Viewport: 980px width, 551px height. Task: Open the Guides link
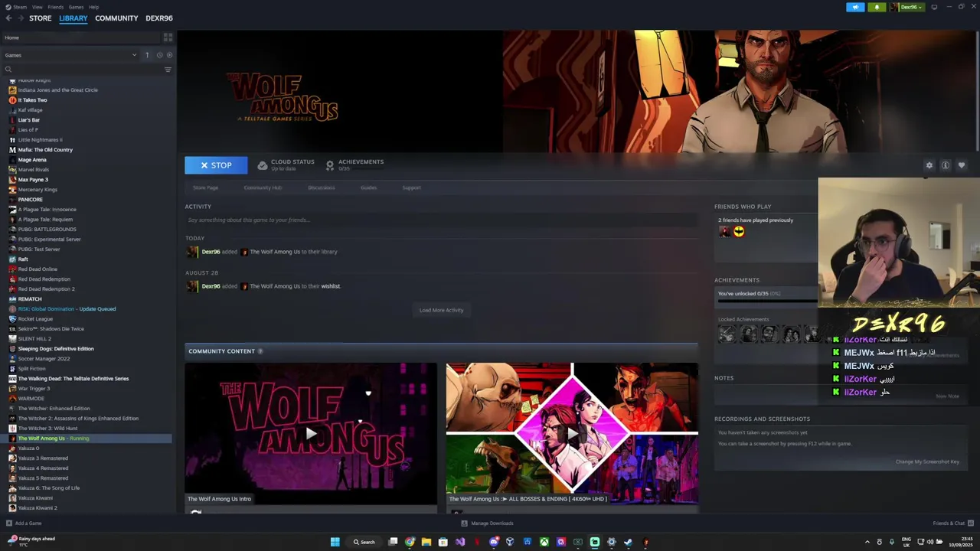point(368,187)
